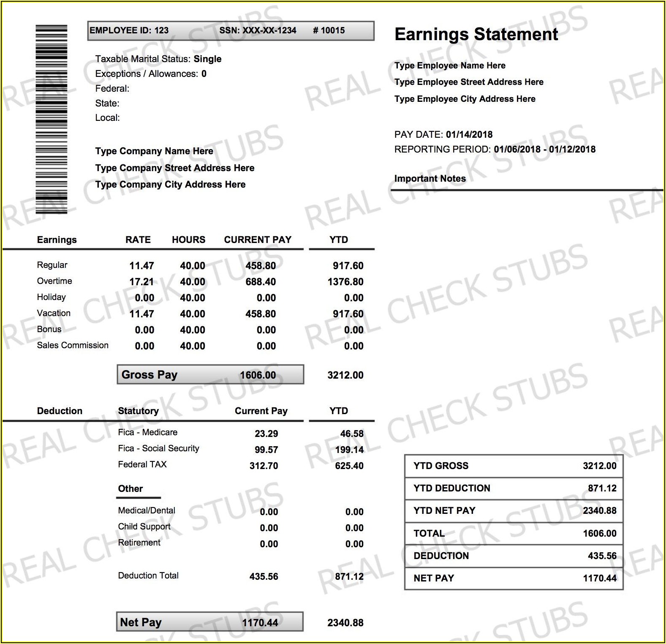Click the Taxable Marital Status Single field
The width and height of the screenshot is (666, 644).
click(158, 59)
